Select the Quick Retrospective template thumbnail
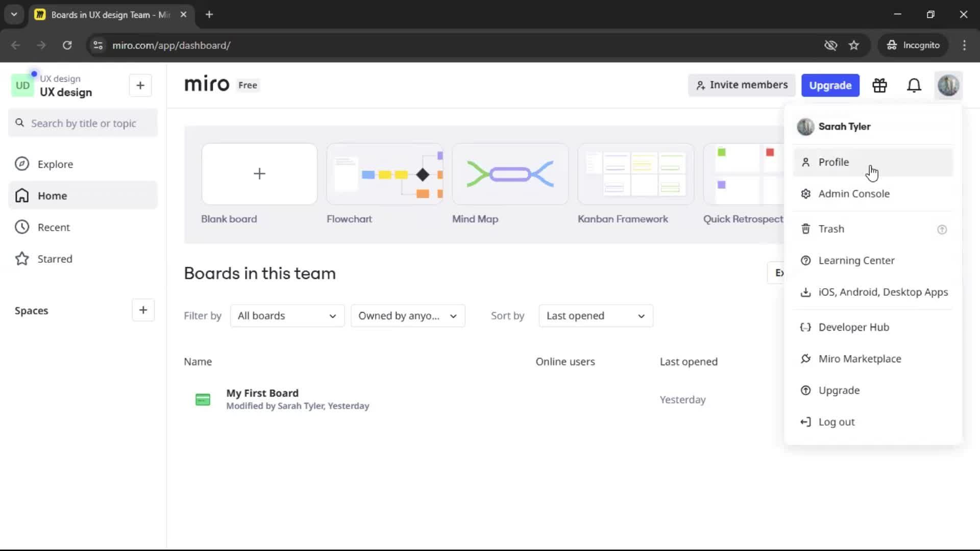The width and height of the screenshot is (980, 551). coord(744,174)
